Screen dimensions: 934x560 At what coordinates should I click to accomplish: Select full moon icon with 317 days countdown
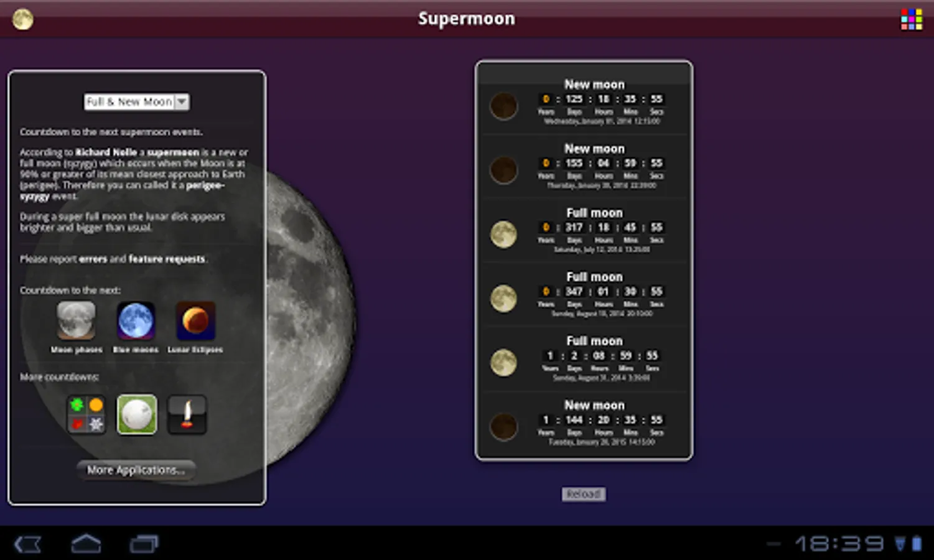[503, 235]
